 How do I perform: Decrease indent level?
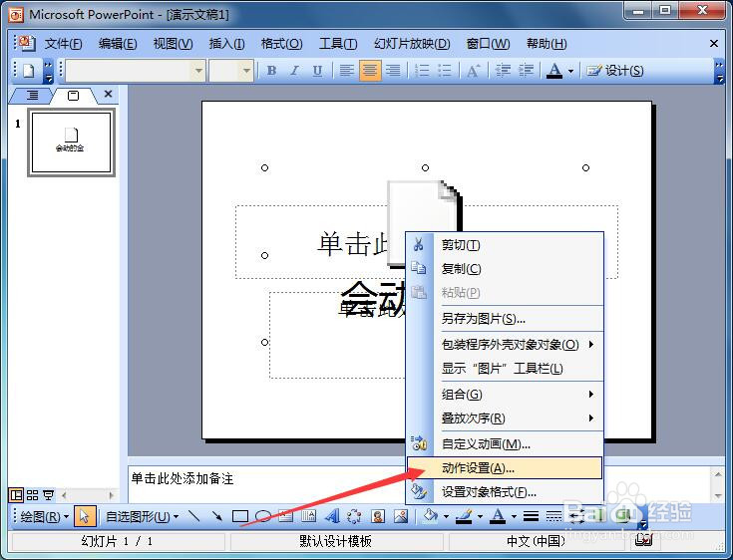[503, 71]
